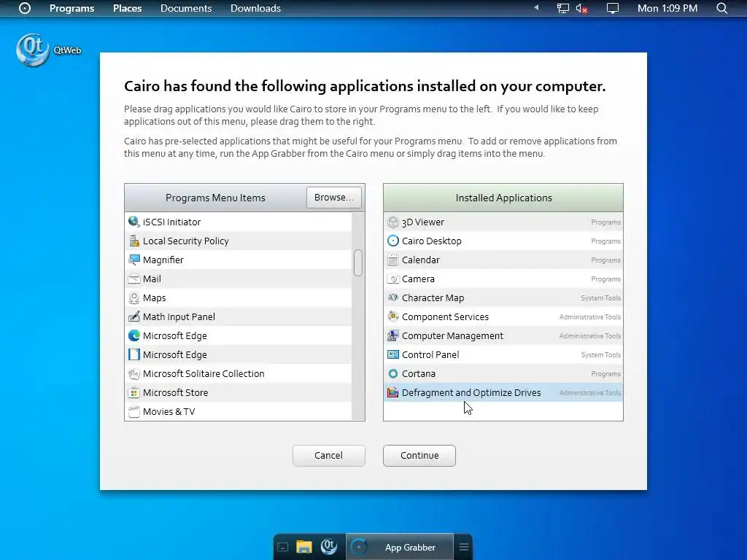Click the Continue button
Image resolution: width=747 pixels, height=560 pixels.
(x=419, y=456)
